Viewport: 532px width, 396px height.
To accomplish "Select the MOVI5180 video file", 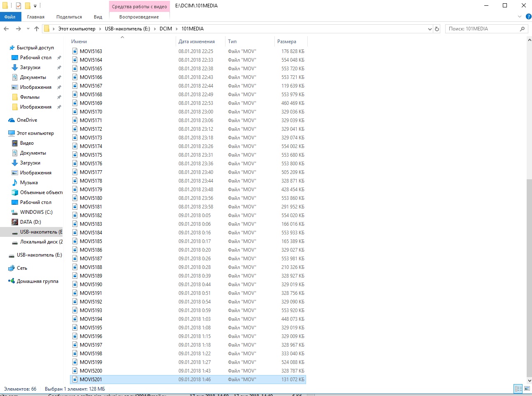I will 91,198.
